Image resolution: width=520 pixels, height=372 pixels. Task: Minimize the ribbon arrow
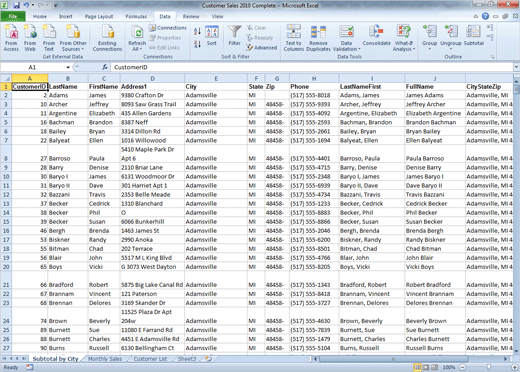476,16
